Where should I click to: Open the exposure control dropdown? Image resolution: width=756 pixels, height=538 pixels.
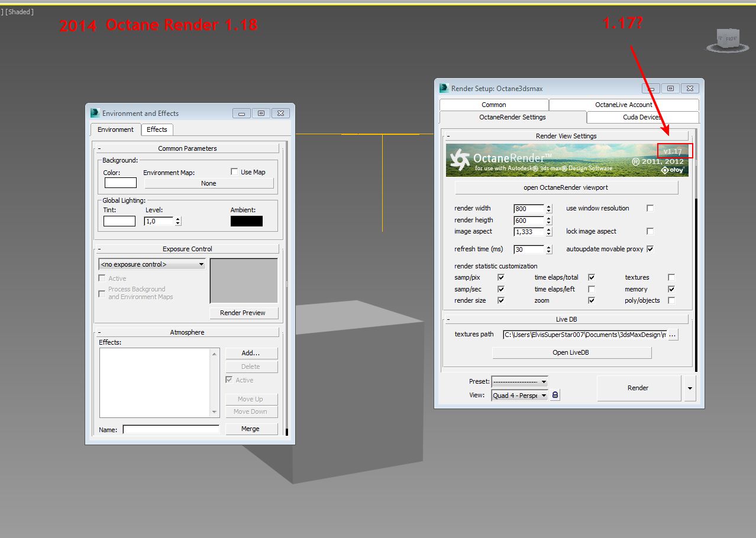pos(152,264)
